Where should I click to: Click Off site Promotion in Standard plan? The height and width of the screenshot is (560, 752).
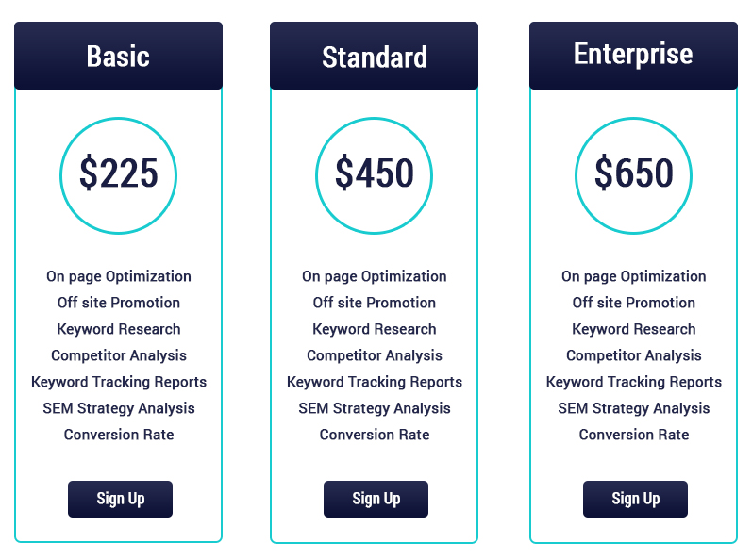pos(374,303)
